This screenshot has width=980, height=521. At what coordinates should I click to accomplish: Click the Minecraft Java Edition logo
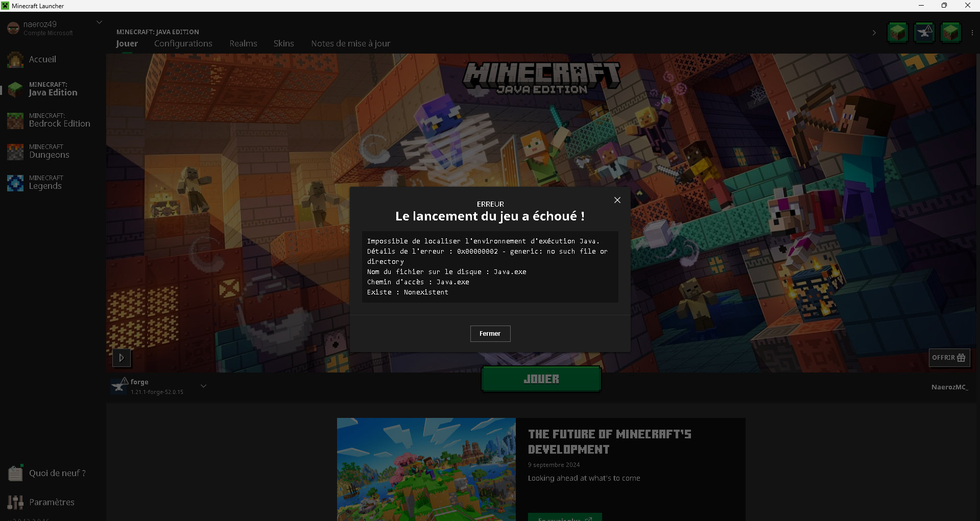[x=541, y=79]
